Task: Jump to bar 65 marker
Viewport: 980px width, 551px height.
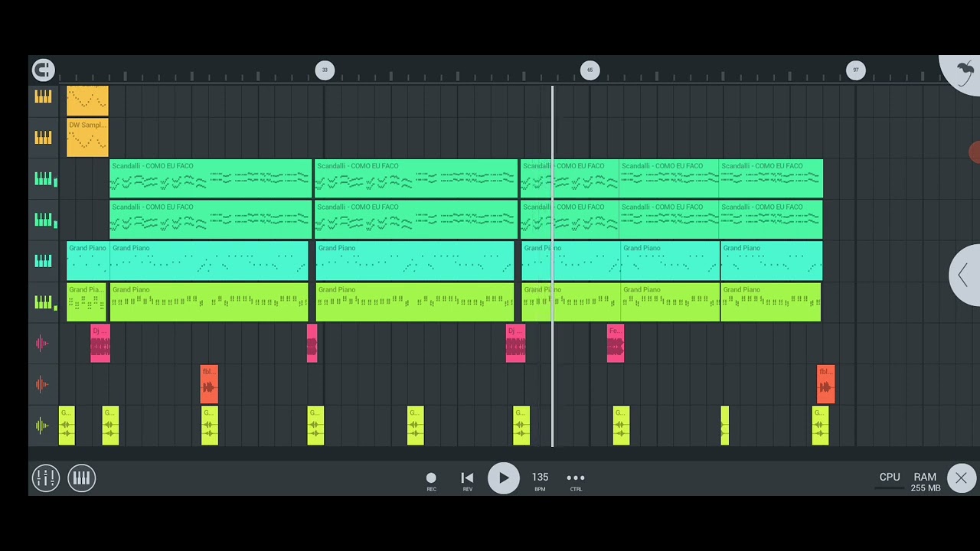Action: 590,70
